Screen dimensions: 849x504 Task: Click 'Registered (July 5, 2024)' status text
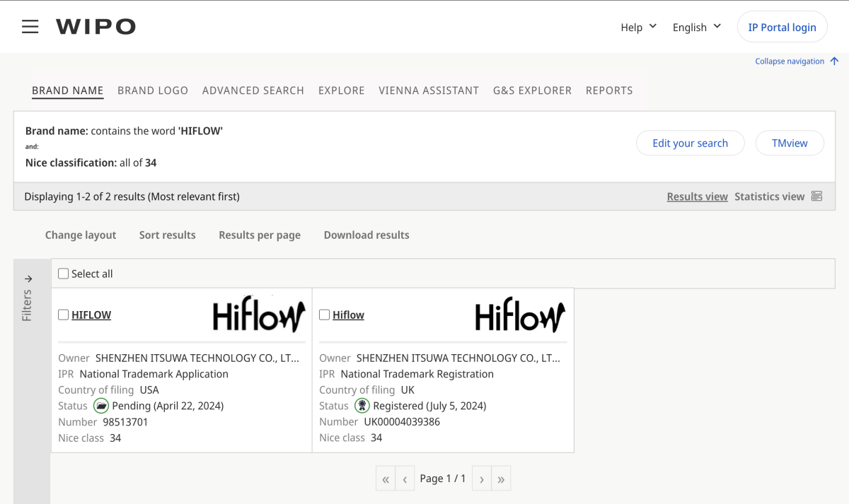[429, 406]
